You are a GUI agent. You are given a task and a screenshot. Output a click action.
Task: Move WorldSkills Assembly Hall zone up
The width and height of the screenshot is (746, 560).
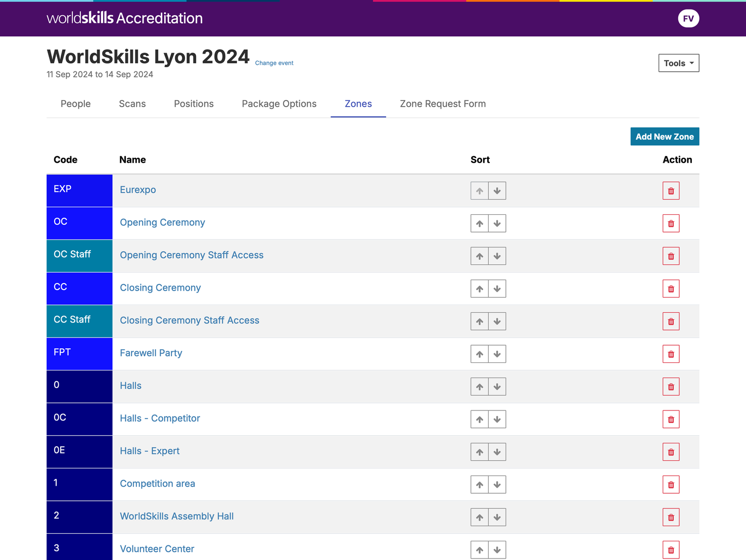pyautogui.click(x=480, y=517)
